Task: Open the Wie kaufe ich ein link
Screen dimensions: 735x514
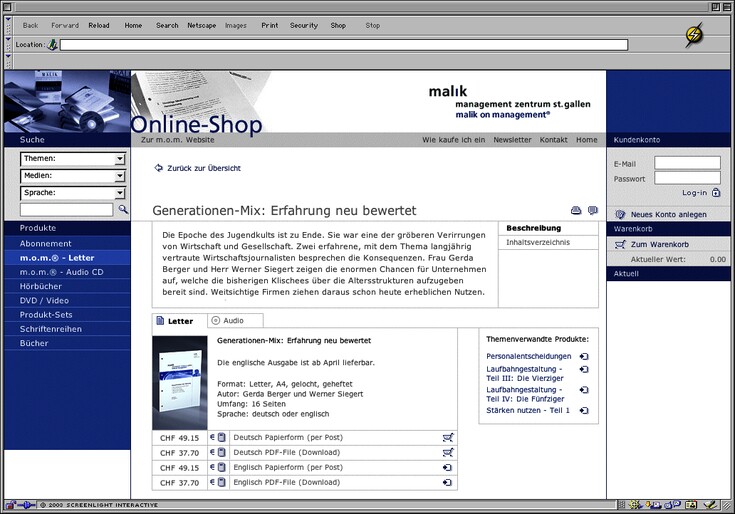Action: pos(453,140)
